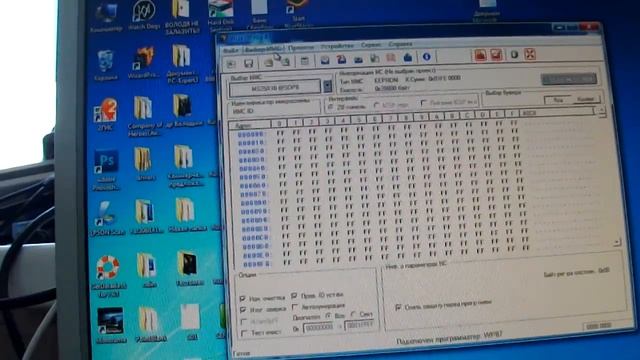Image resolution: width=640 pixels, height=360 pixels.
Task: Click the second red chip toolbar icon
Action: (496, 54)
